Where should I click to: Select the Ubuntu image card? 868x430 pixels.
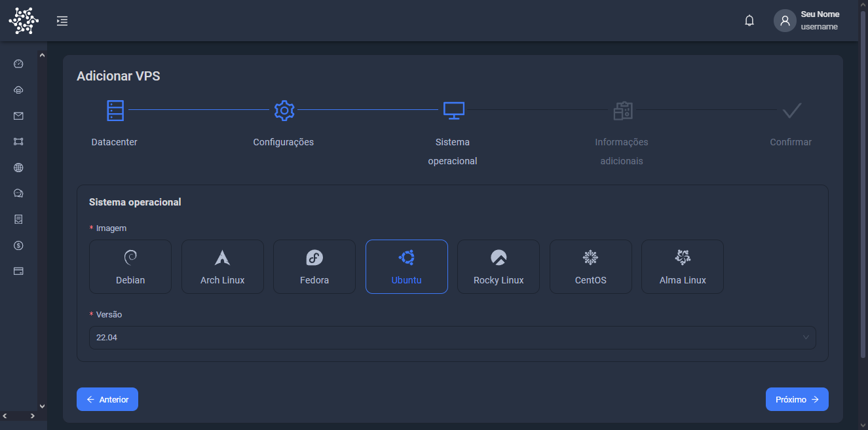click(x=407, y=266)
